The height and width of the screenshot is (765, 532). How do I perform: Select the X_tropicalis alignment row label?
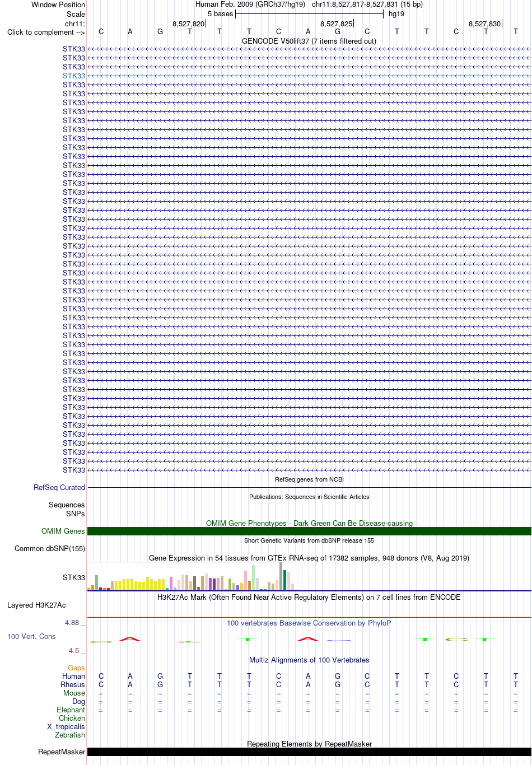tap(66, 726)
